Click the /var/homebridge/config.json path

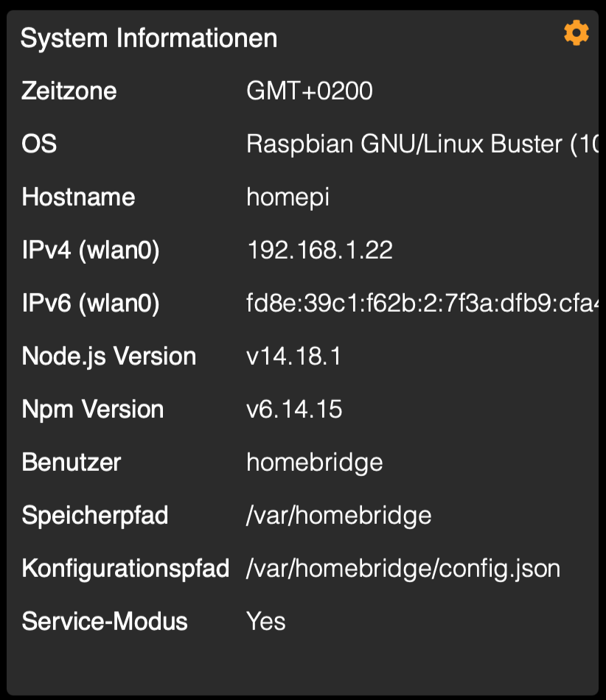(x=403, y=569)
